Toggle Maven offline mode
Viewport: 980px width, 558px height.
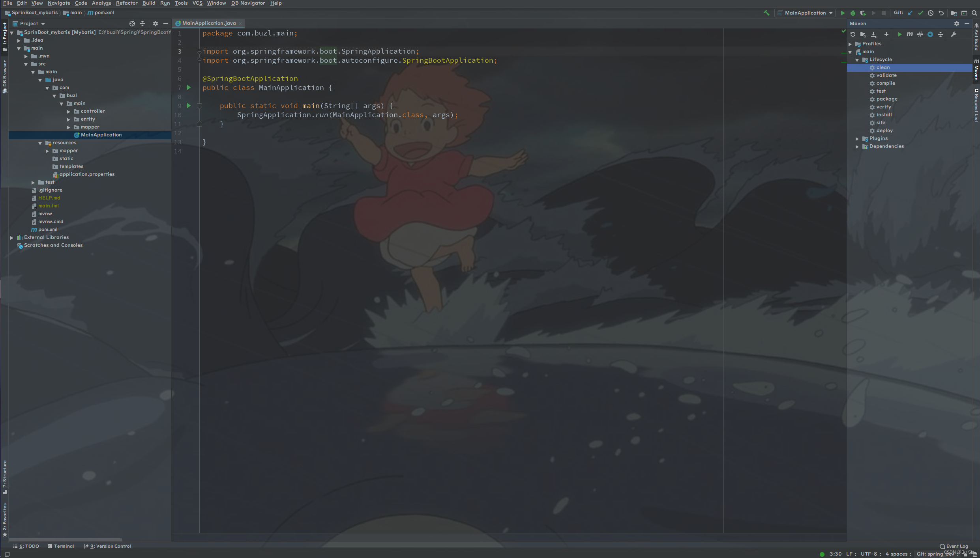[x=931, y=34]
